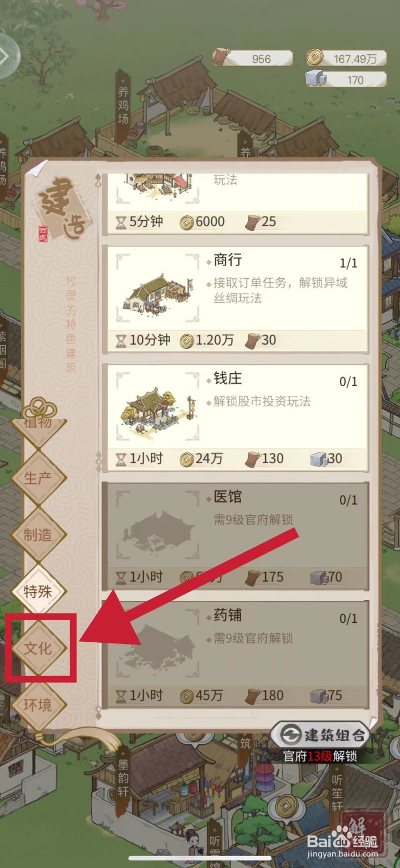Expand the left-side arrow panel
Image resolution: width=400 pixels, height=868 pixels.
click(x=7, y=56)
